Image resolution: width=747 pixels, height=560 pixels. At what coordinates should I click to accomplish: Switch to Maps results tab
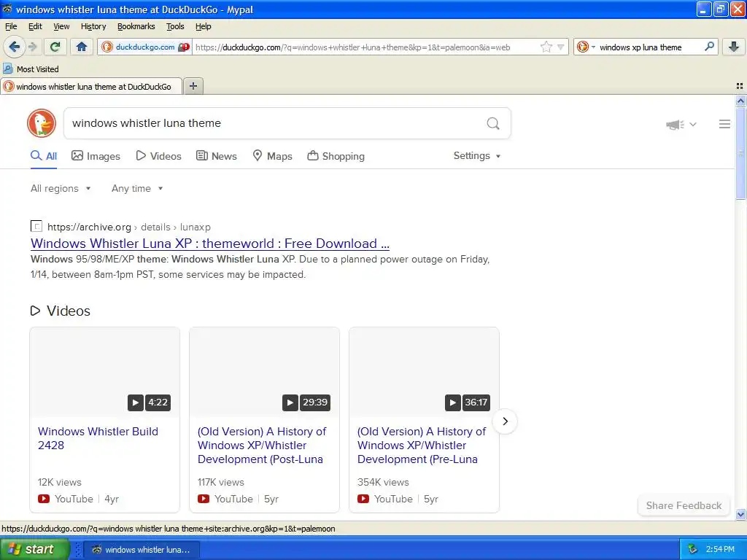273,156
